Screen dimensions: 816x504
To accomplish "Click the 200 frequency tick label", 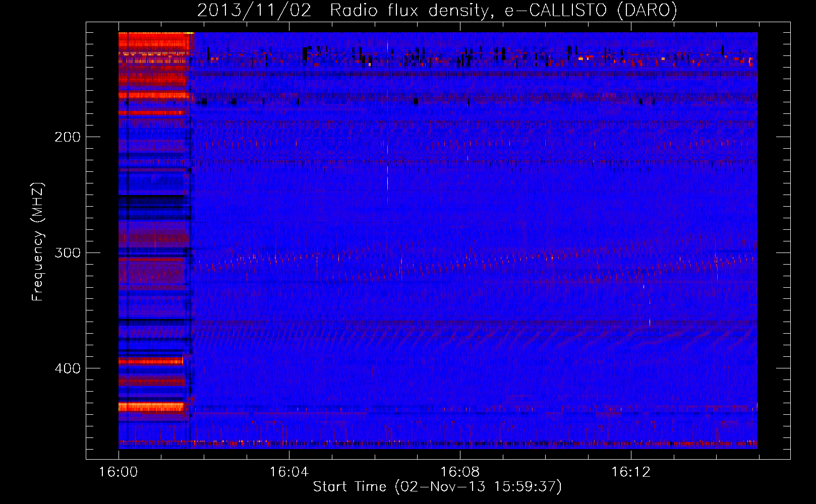I will (68, 137).
